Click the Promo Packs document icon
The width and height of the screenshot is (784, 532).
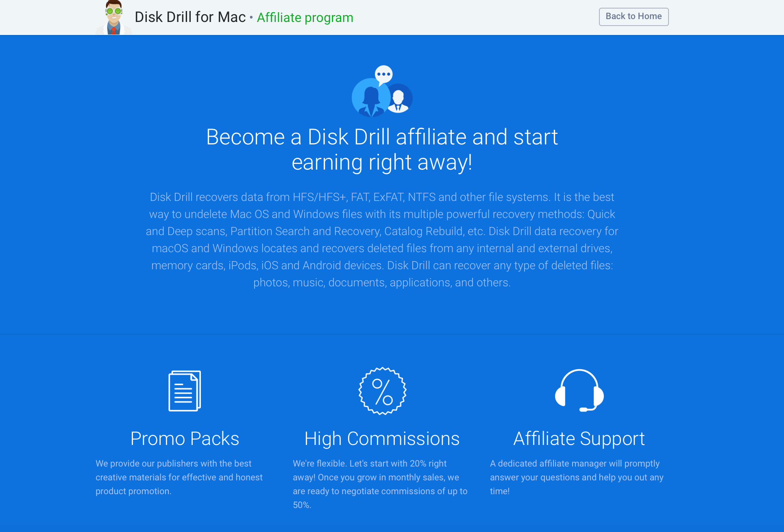[x=185, y=391]
